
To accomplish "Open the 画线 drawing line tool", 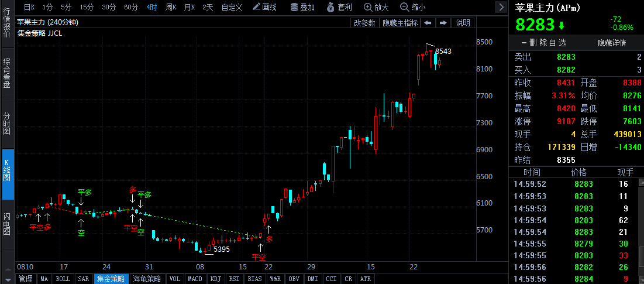I will 264,7.
